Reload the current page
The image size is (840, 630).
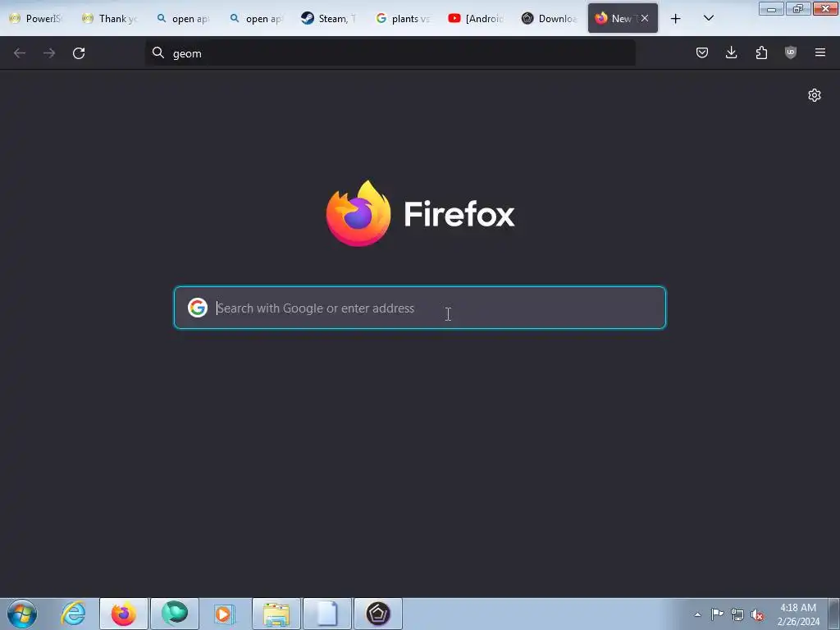tap(79, 53)
